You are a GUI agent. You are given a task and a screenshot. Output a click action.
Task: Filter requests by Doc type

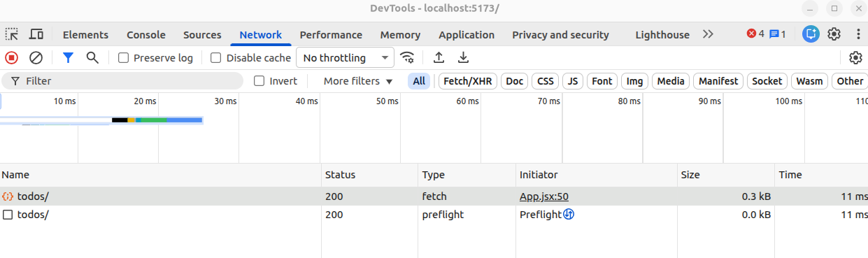(515, 81)
